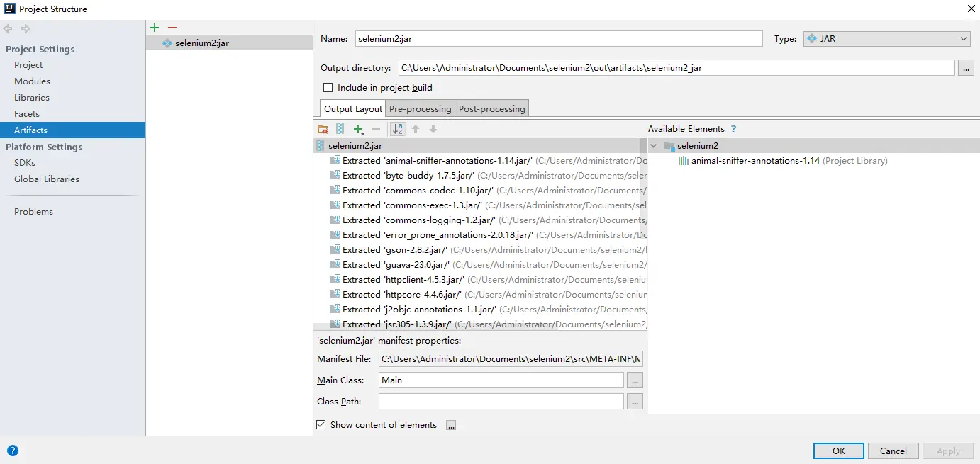Click the red Remove artifact minus icon
Screen dimensions: 980x464
coord(172,28)
